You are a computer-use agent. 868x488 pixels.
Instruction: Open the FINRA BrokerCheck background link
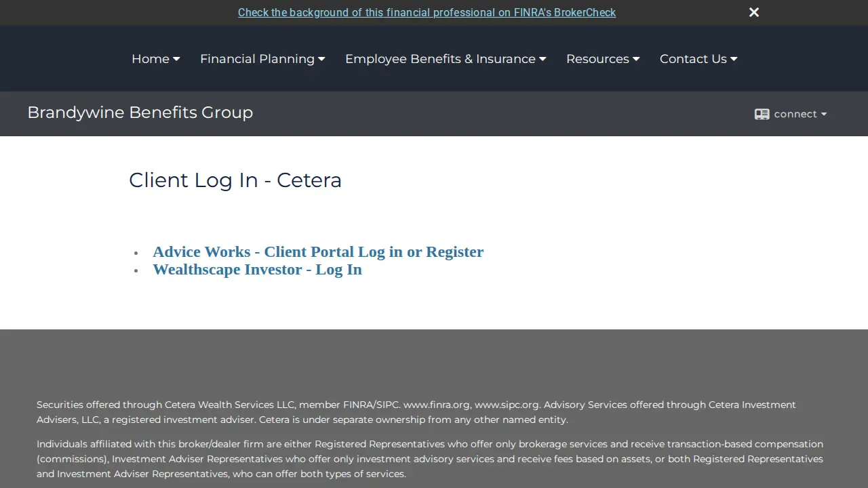pos(427,12)
